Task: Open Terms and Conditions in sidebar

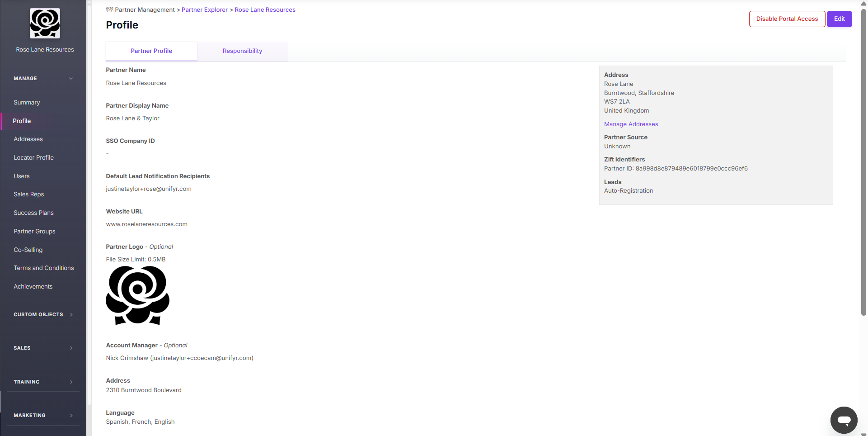Action: click(43, 268)
